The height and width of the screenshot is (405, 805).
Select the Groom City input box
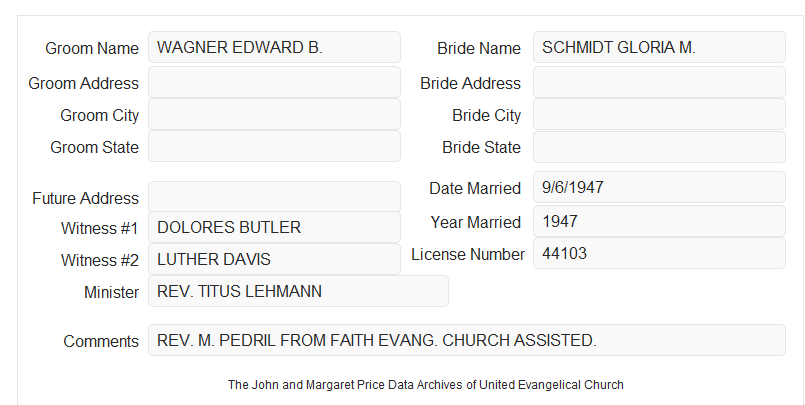click(274, 114)
